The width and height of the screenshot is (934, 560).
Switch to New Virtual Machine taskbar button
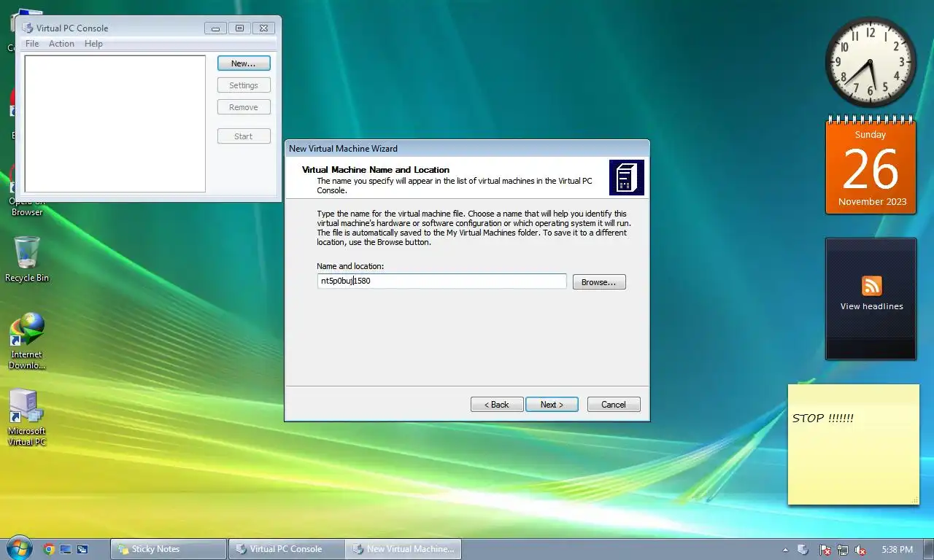403,549
